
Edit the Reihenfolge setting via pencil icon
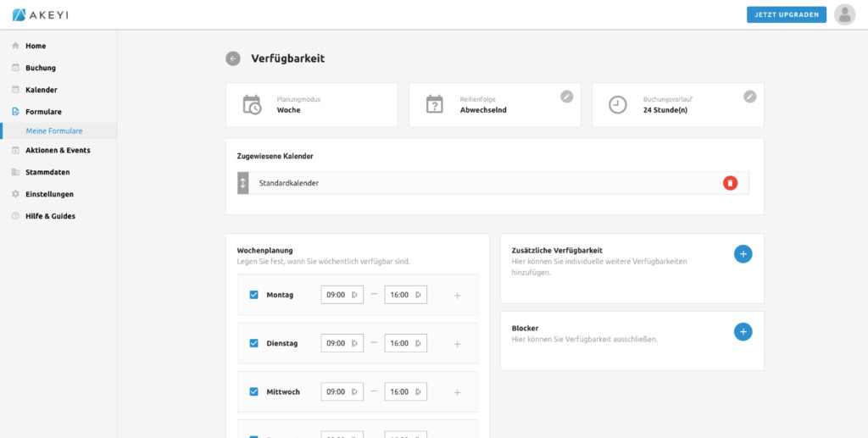[x=567, y=97]
